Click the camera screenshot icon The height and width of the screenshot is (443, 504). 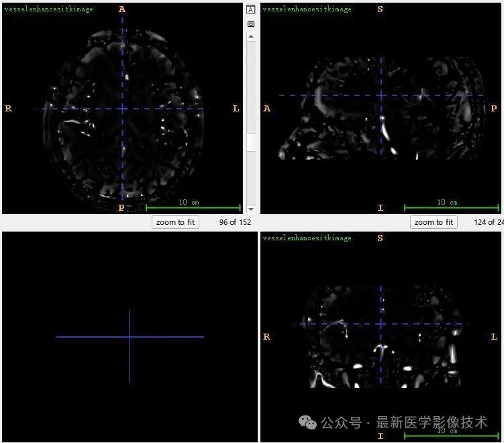click(251, 23)
